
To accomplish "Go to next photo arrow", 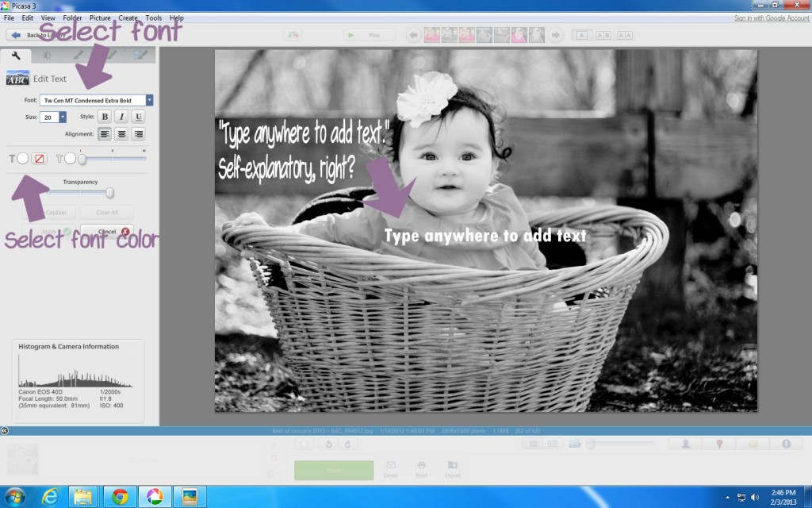I will [x=556, y=35].
